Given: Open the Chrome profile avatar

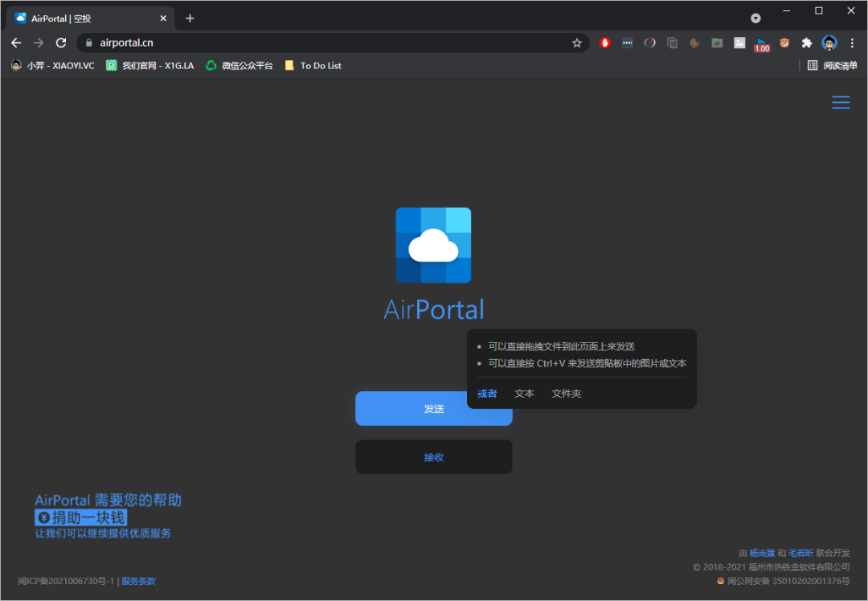Looking at the screenshot, I should pos(829,43).
